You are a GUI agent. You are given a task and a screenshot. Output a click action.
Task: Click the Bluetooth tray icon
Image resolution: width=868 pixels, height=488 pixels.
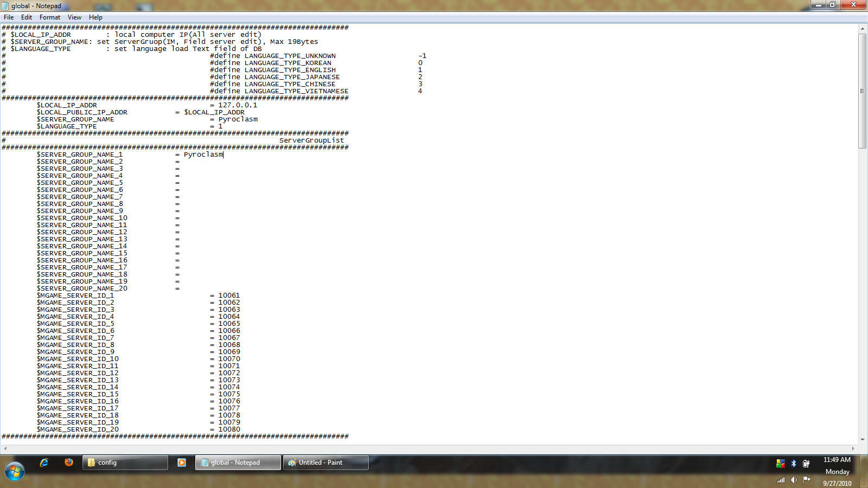pos(793,464)
